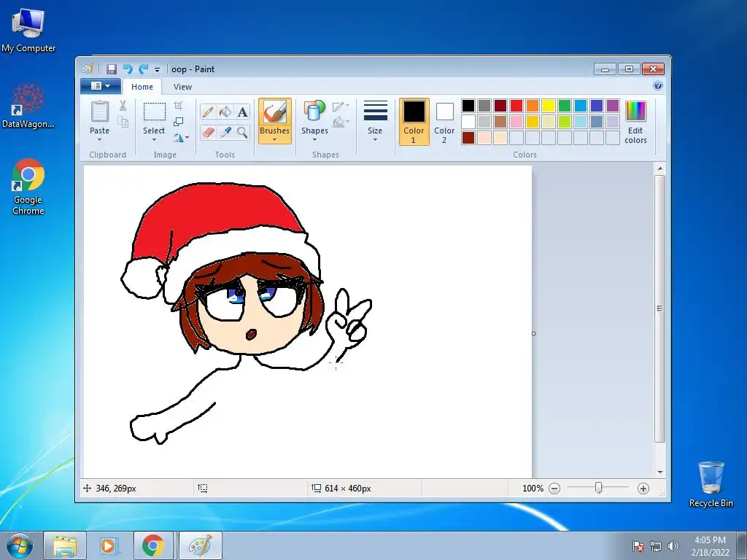The image size is (747, 560).
Task: Open Windows Explorer from the taskbar
Action: tap(65, 545)
